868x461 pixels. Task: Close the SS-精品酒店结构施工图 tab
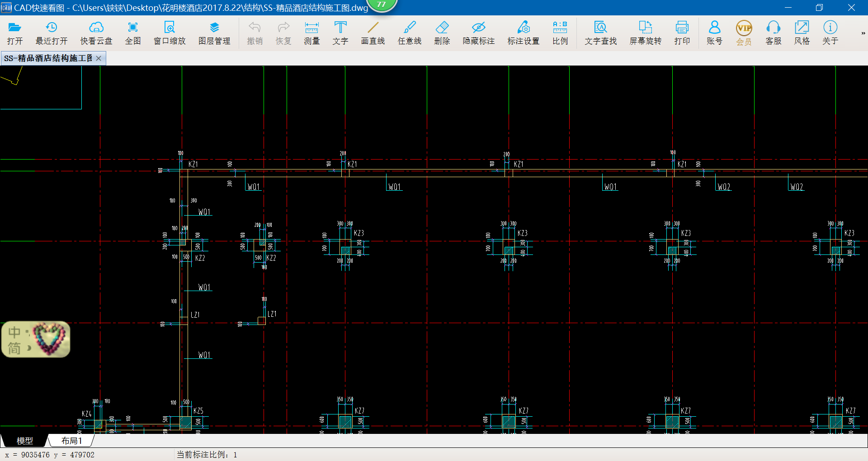(99, 58)
